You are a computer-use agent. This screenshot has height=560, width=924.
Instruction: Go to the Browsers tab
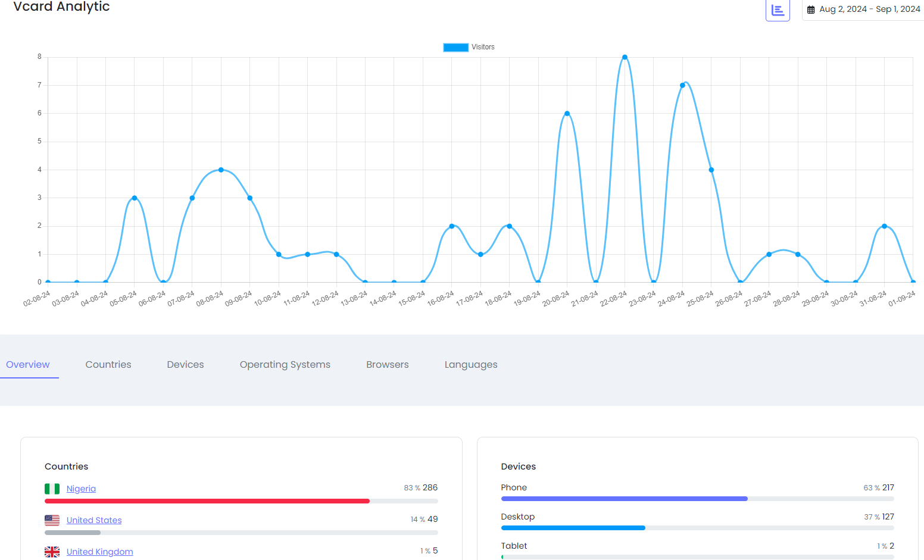387,365
